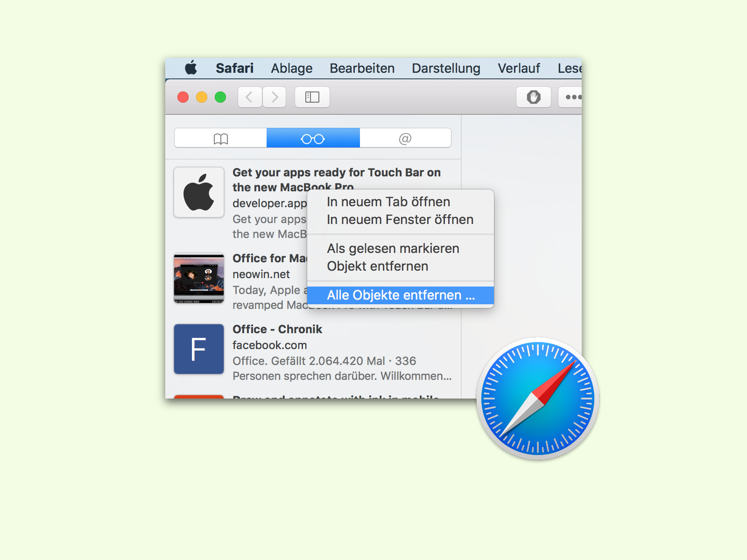The height and width of the screenshot is (560, 747).
Task: Click the ad-blocker hand icon
Action: coord(534,97)
